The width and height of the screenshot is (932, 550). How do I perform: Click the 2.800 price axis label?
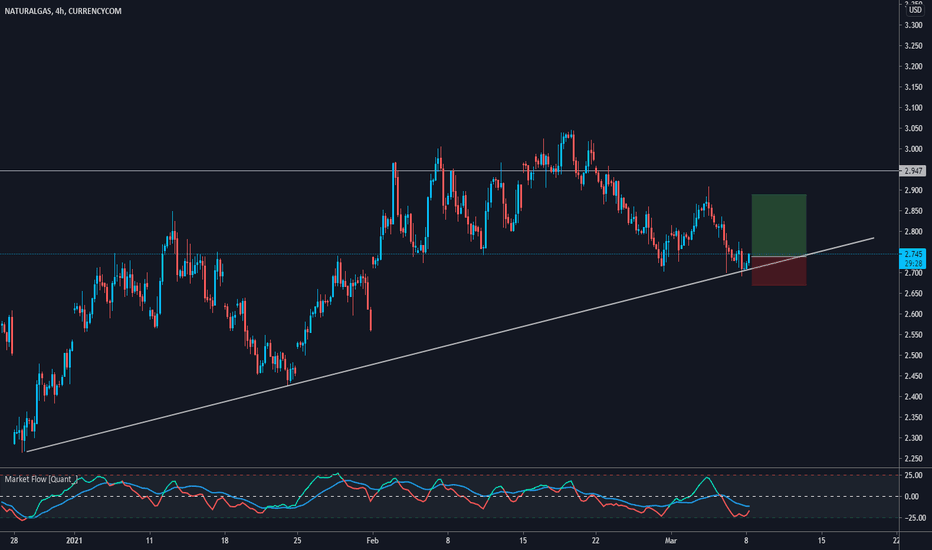pyautogui.click(x=914, y=231)
